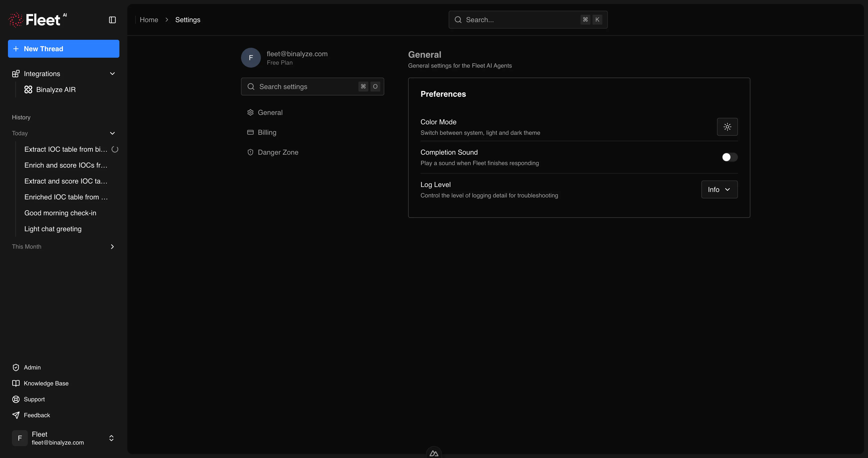Click the Support lifebuoy icon
The height and width of the screenshot is (458, 868).
point(16,399)
